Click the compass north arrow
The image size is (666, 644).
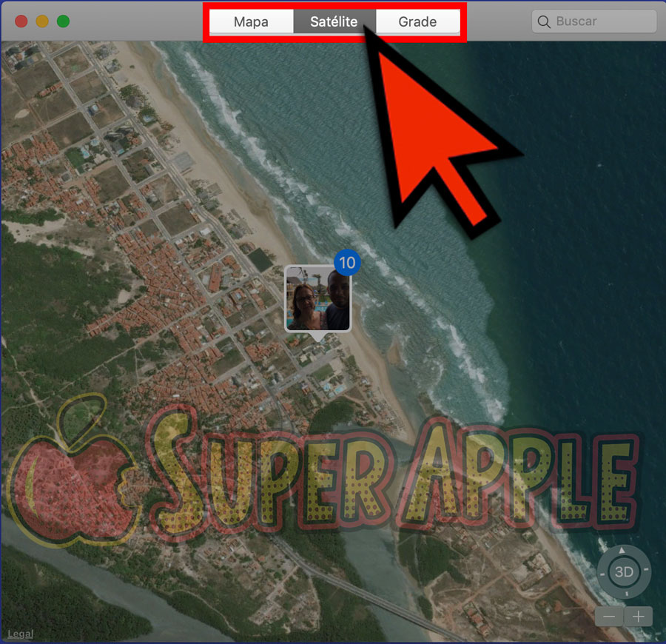point(622,550)
